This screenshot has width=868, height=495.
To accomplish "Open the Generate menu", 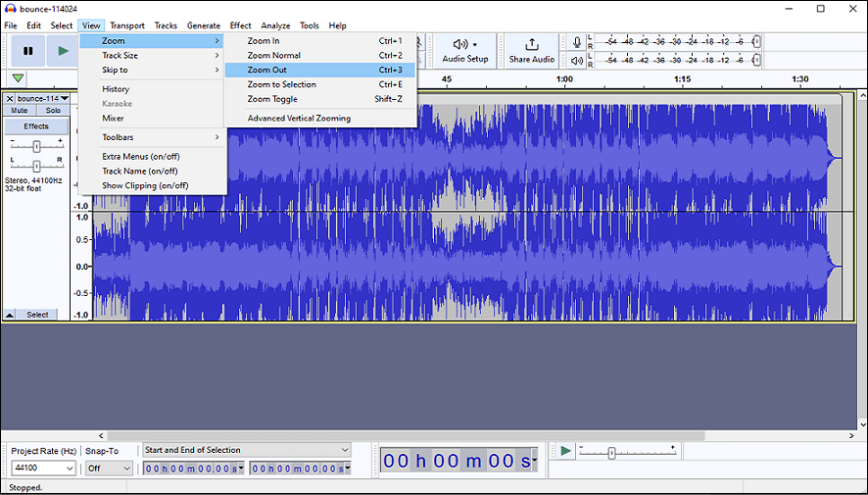I will (x=204, y=25).
